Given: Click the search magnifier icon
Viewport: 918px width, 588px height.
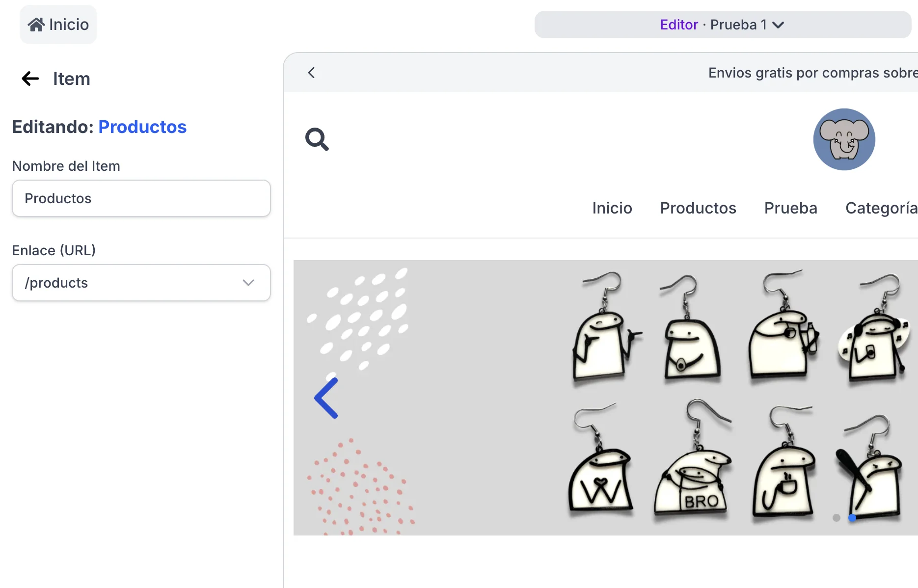Looking at the screenshot, I should pyautogui.click(x=317, y=139).
